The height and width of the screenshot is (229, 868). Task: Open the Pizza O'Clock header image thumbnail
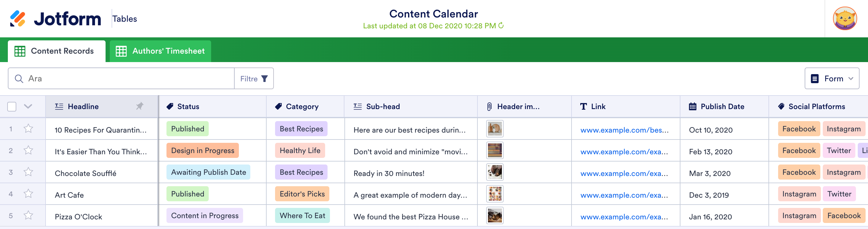pos(495,215)
